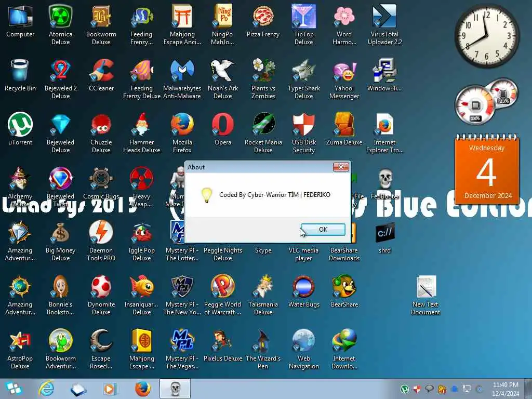Select the Bookworm Deluxe icon

[101, 24]
